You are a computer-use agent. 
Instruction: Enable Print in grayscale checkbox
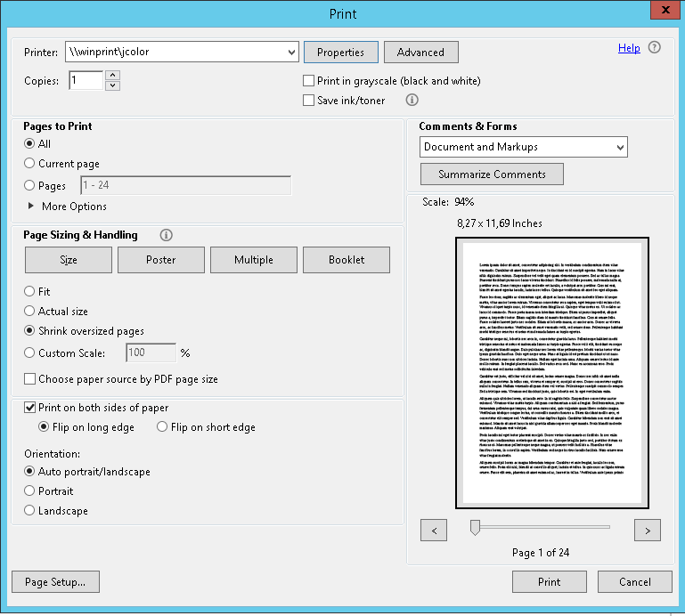[309, 81]
